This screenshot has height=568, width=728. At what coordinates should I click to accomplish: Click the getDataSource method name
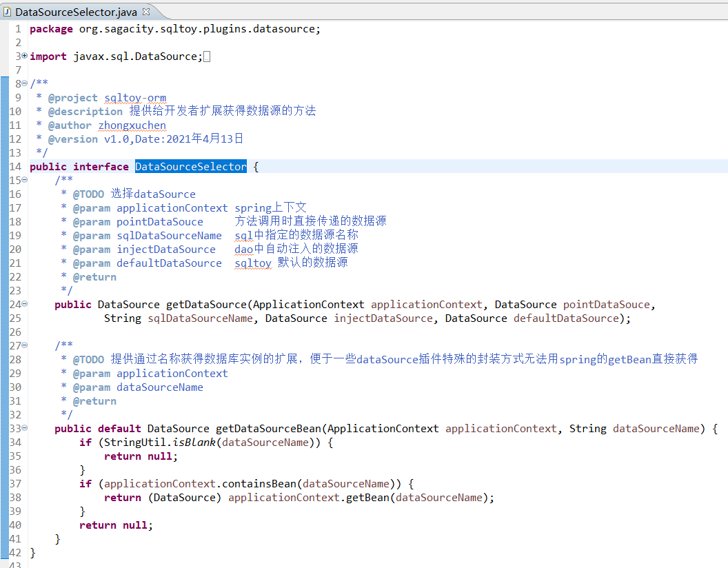tap(206, 305)
